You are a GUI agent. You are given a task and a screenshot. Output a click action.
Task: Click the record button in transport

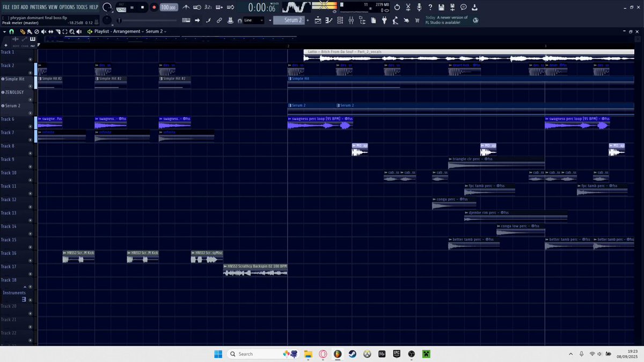click(154, 8)
